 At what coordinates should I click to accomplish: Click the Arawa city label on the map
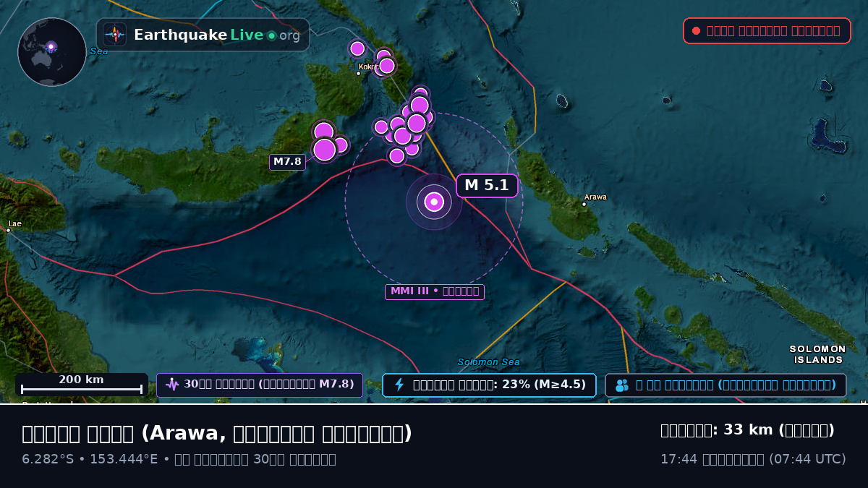click(x=595, y=197)
